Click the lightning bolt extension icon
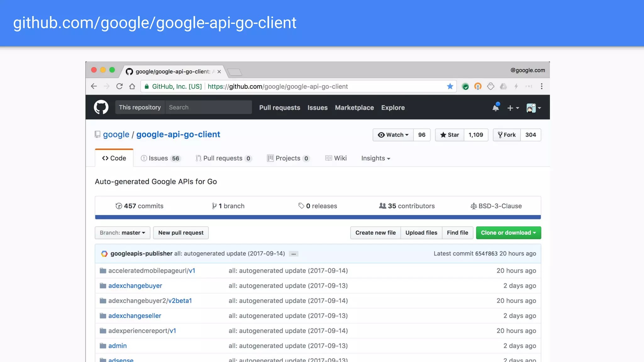Screen dimensions: 644x362 (516, 86)
